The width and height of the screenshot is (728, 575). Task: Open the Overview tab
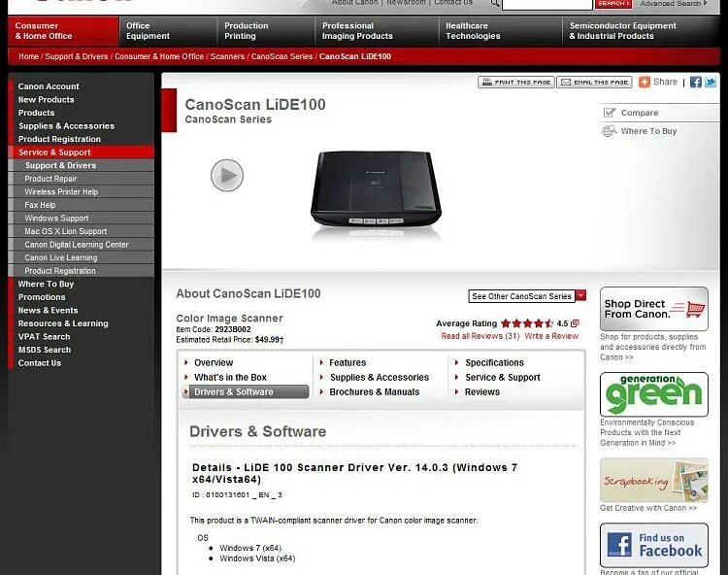(214, 362)
